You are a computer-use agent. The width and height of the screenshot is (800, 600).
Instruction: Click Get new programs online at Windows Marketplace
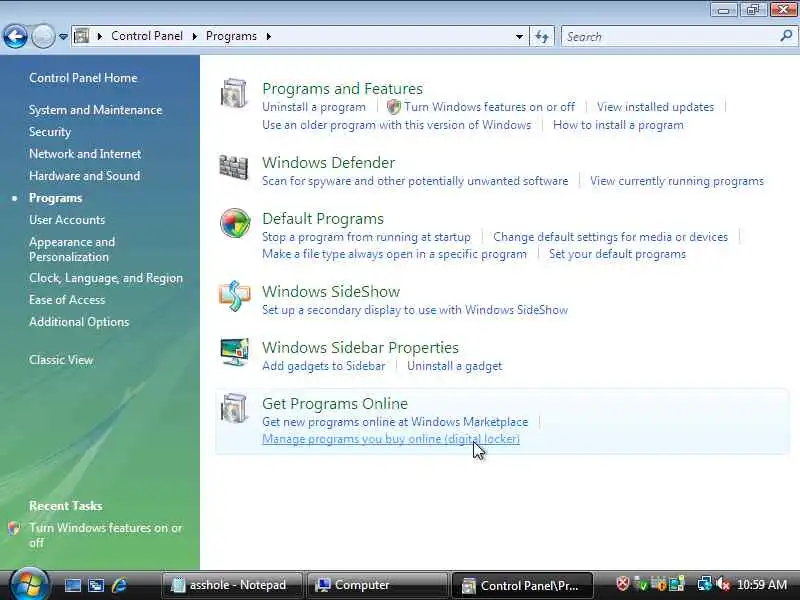[x=395, y=422]
